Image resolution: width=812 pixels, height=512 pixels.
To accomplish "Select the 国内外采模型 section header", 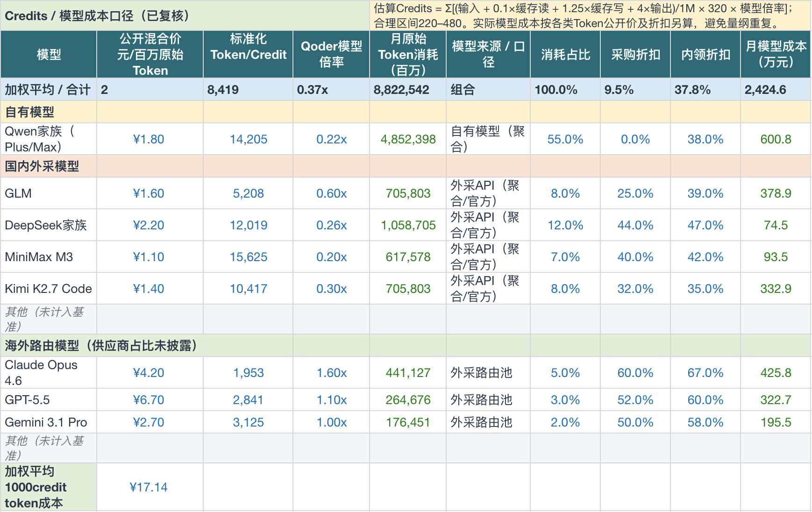I will 49,166.
